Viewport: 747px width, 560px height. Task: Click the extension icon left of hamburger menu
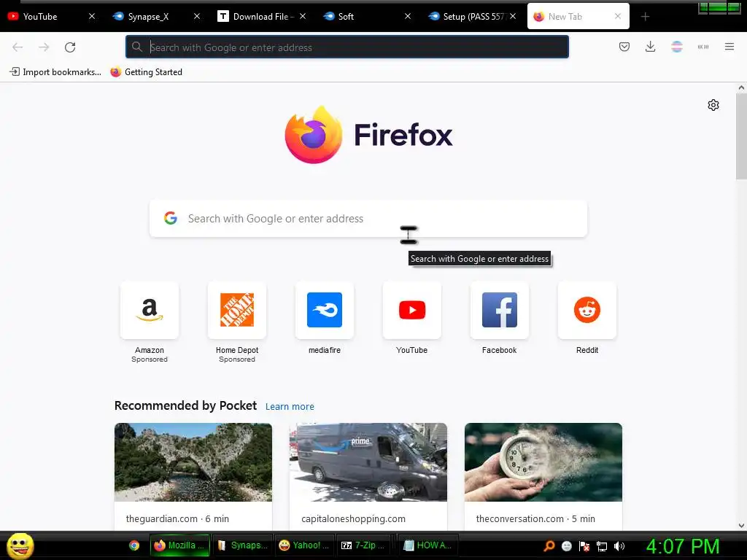703,47
